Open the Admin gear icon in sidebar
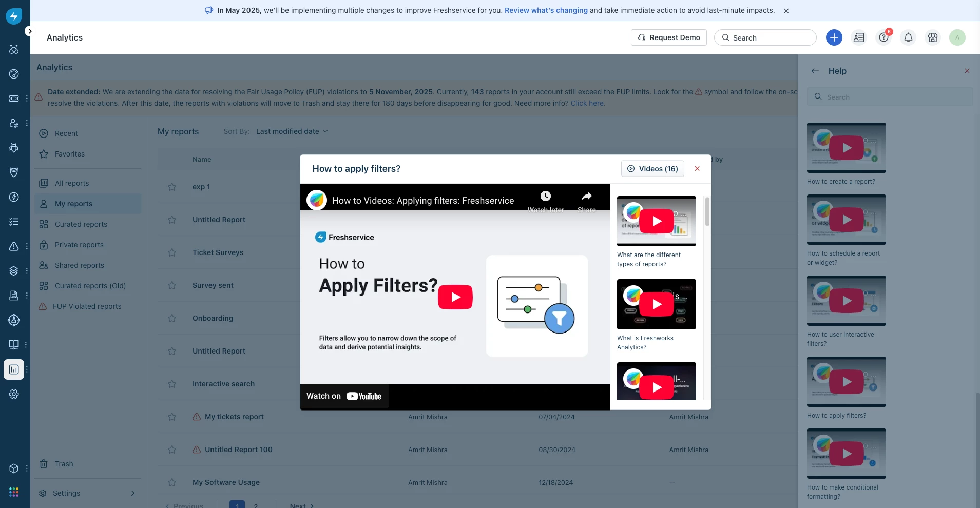 [x=14, y=394]
